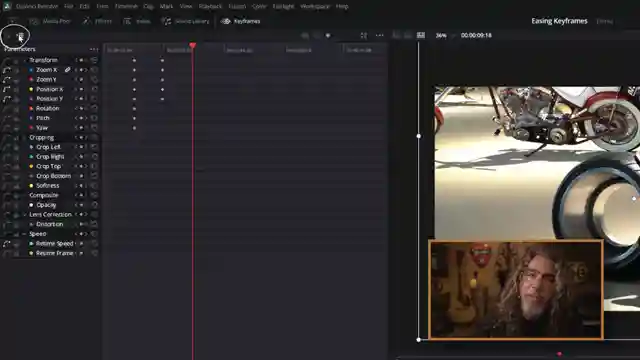
Task: Click the keyframe list view icon under cursor
Action: [21, 37]
